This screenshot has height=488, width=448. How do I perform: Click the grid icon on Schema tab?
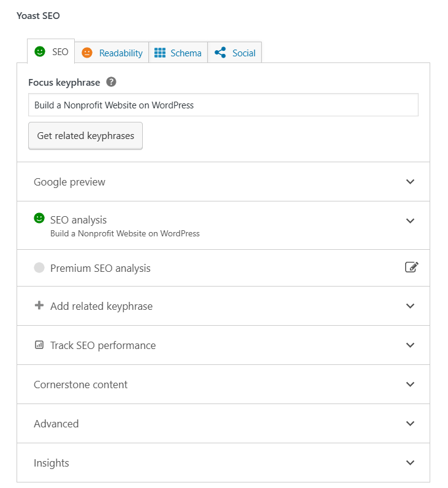[x=160, y=53]
